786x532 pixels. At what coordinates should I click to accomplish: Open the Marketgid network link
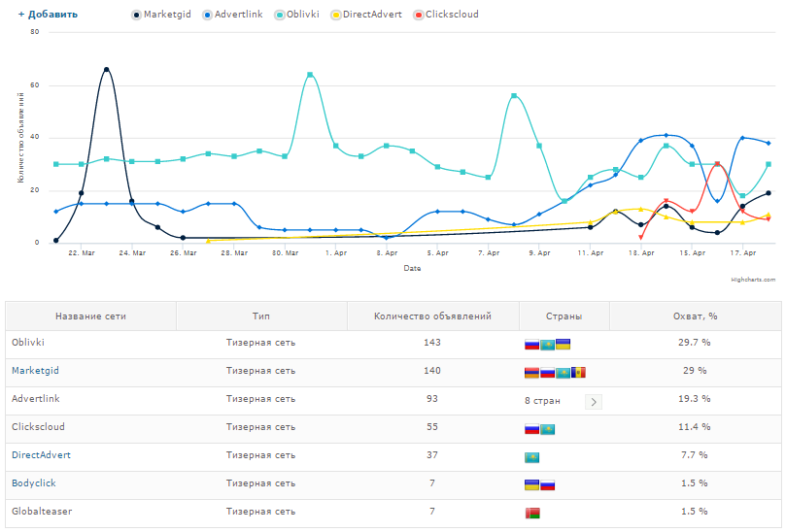[35, 371]
